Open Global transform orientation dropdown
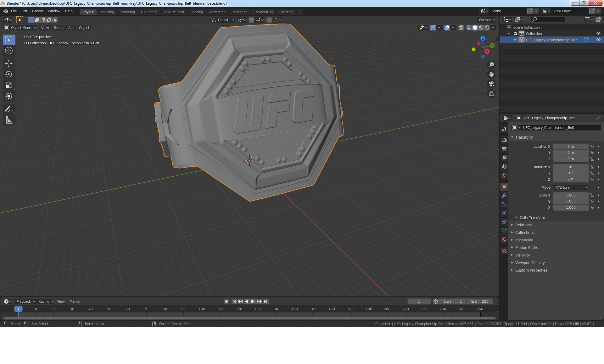Screen dimensions: 604x364 pos(223,20)
